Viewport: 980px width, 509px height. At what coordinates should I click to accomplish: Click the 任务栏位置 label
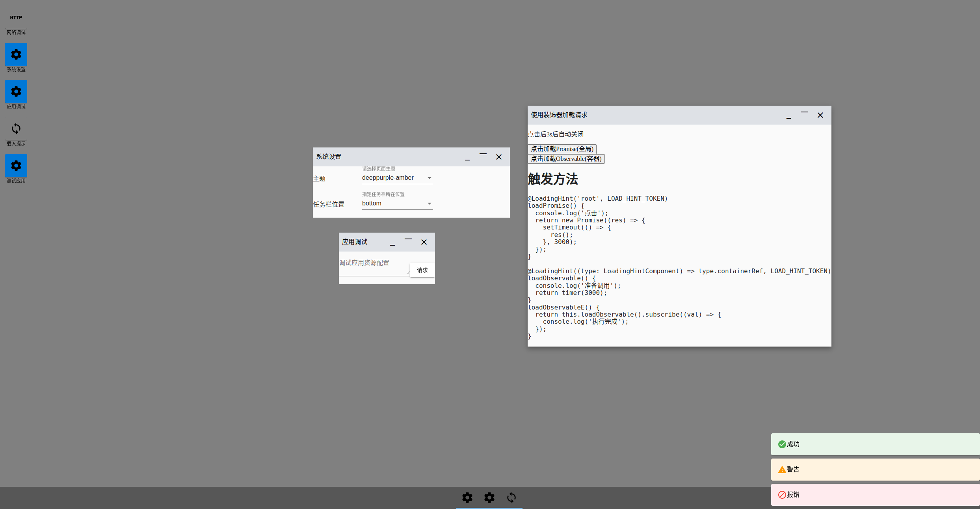click(329, 205)
